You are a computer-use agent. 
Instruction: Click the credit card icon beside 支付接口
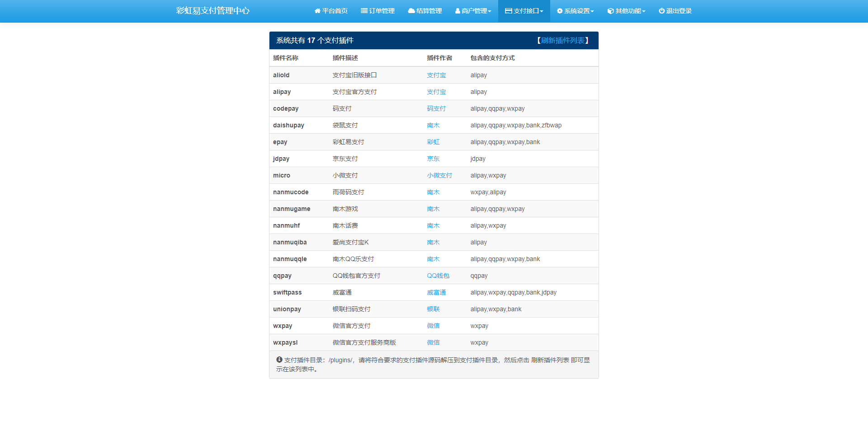(509, 11)
